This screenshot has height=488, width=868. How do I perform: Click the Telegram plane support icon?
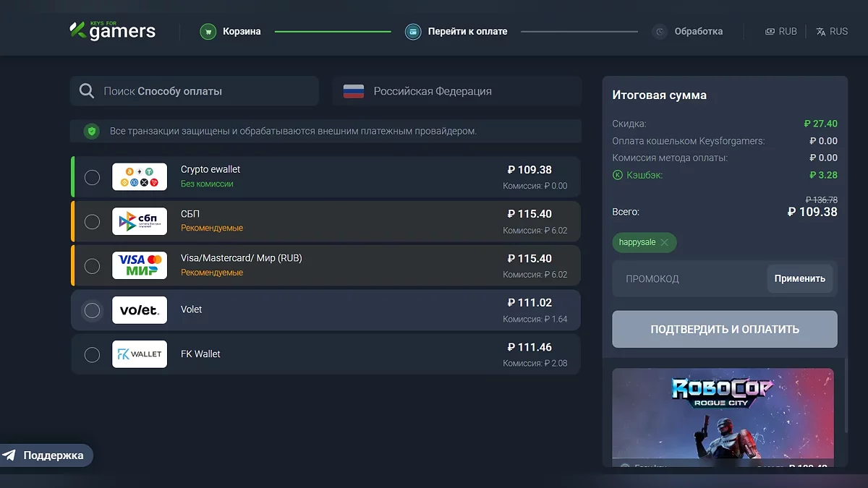point(9,455)
